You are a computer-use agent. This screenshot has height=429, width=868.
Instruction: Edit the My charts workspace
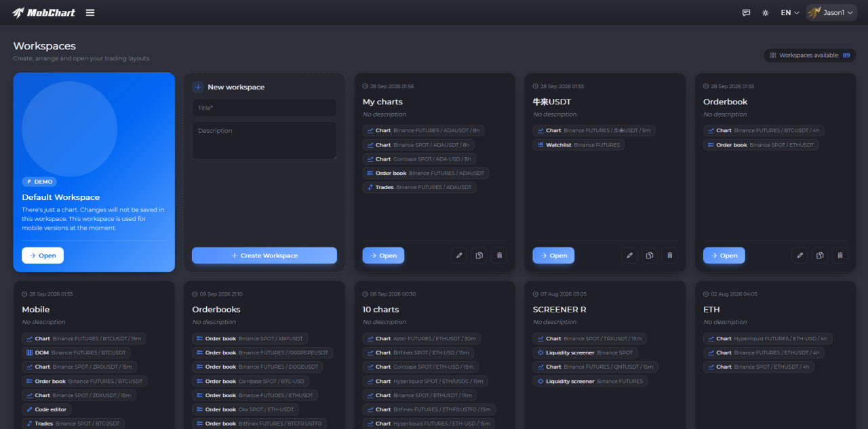point(459,256)
